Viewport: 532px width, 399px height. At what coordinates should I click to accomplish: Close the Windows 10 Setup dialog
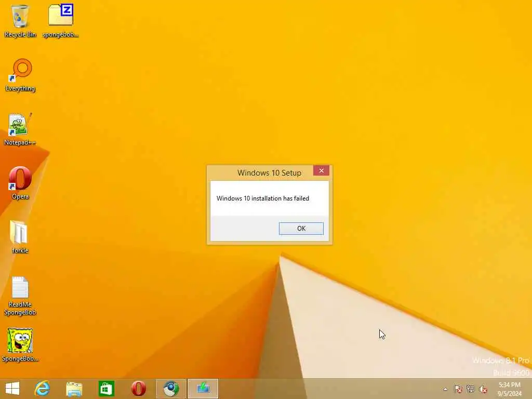pyautogui.click(x=321, y=170)
